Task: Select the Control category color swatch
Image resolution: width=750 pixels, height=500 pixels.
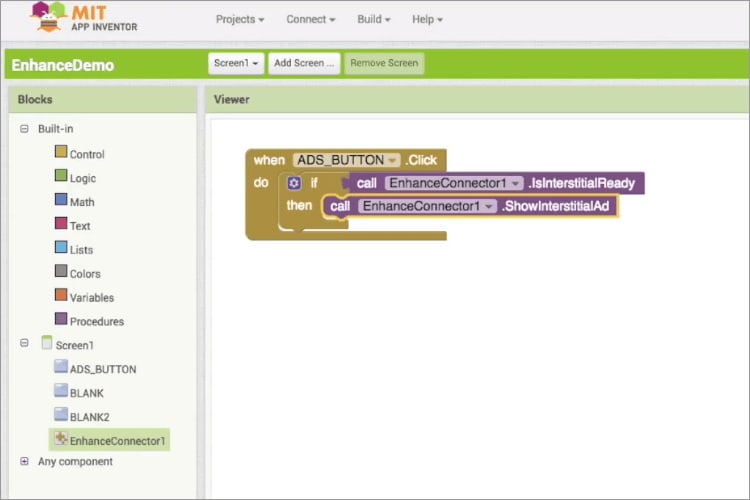Action: coord(61,152)
